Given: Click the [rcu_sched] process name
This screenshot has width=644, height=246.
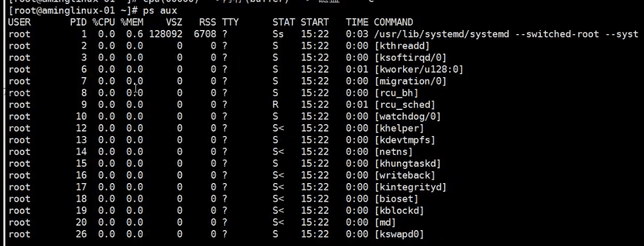Looking at the screenshot, I should click(x=405, y=105).
